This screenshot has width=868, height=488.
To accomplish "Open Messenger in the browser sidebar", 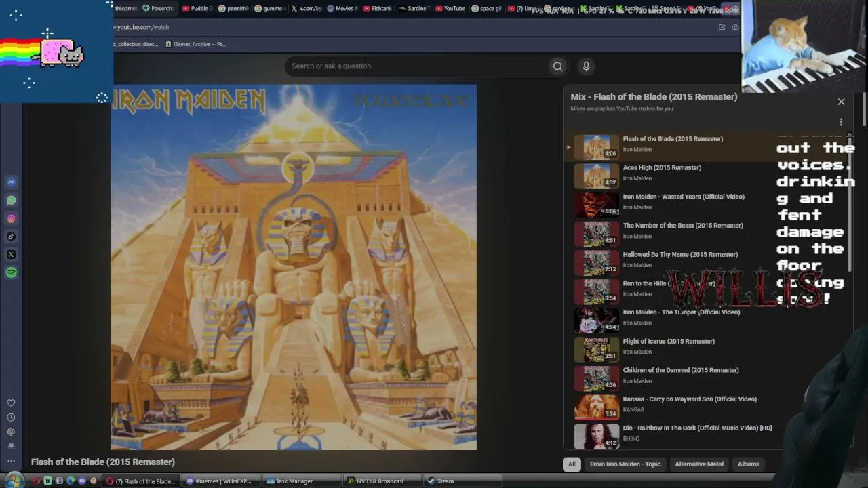I will (x=12, y=182).
